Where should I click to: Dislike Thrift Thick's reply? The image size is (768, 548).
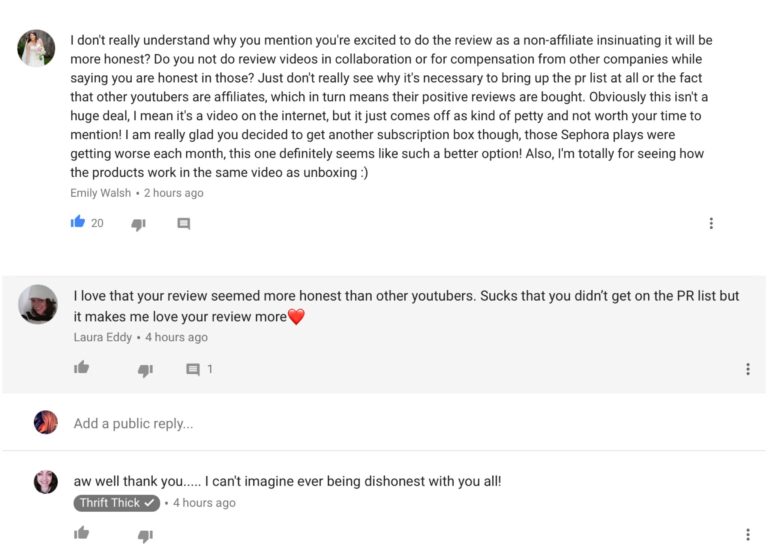[x=145, y=536]
